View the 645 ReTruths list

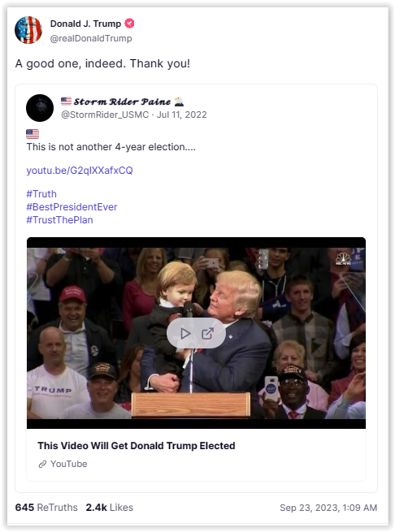tap(46, 508)
